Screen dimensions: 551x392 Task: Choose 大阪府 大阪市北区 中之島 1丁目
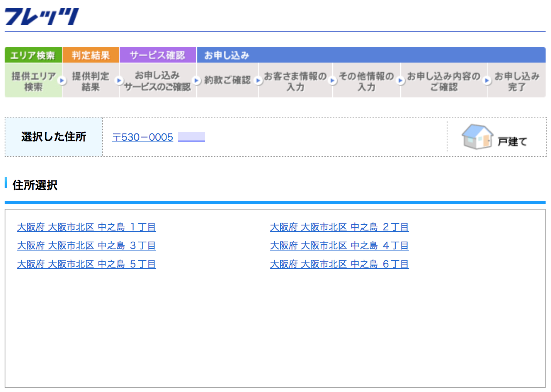tap(86, 227)
